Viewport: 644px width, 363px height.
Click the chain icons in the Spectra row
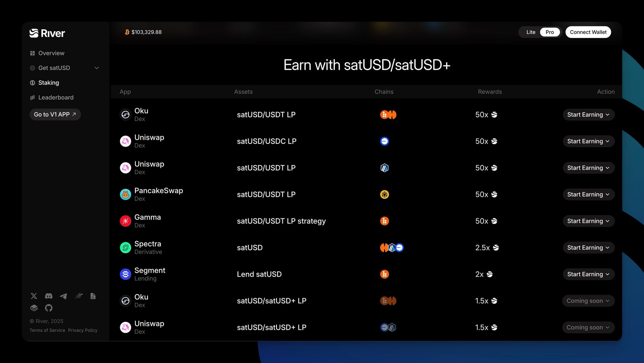[392, 247]
